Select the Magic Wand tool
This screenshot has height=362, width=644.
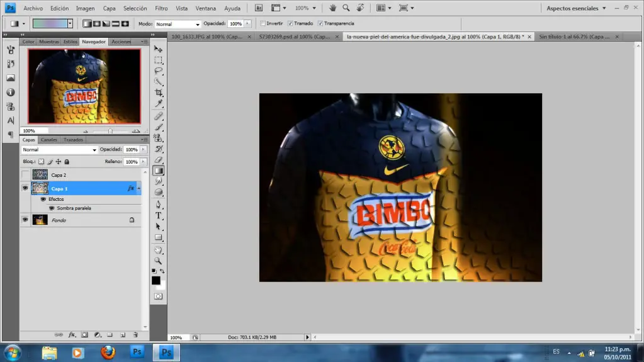(158, 81)
